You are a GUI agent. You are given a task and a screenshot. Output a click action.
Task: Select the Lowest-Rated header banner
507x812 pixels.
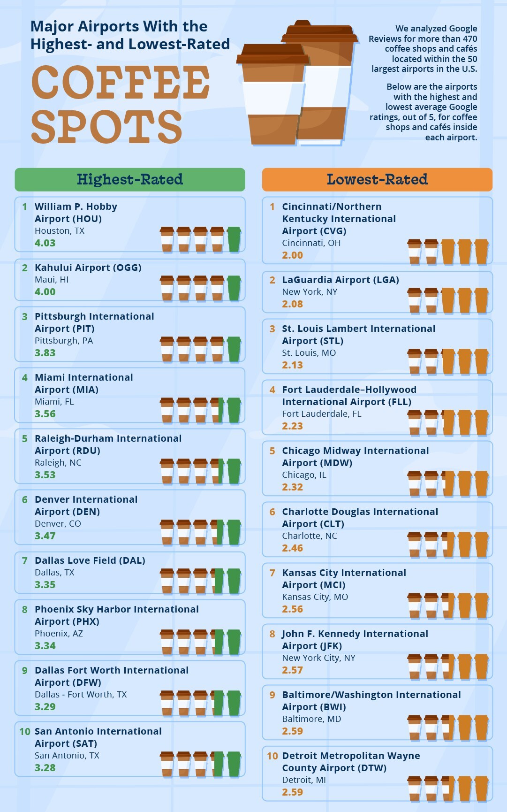click(x=377, y=179)
